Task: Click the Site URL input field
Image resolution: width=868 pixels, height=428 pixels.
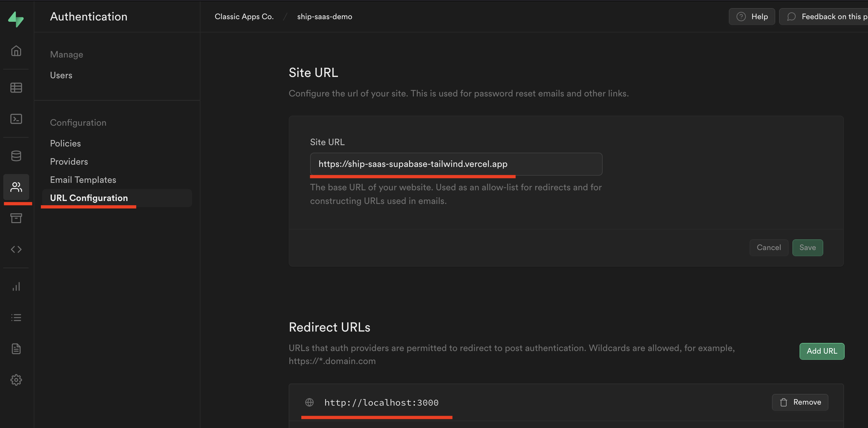Action: [455, 164]
